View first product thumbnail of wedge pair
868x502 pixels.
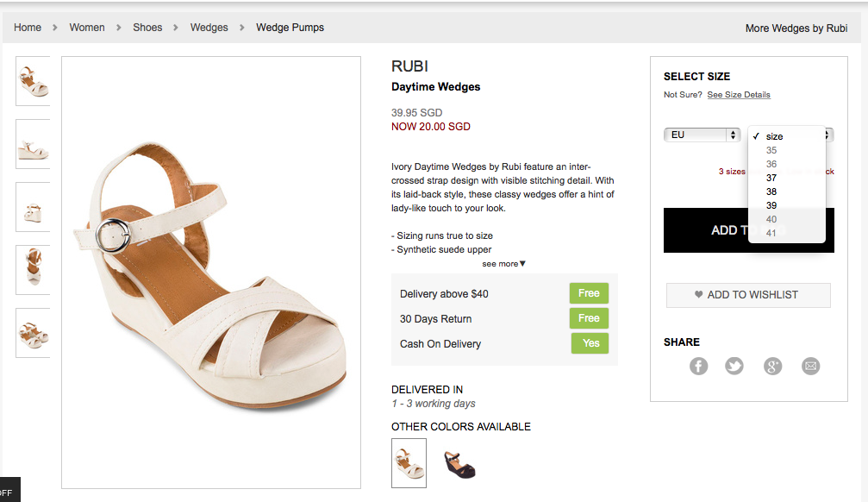(x=34, y=81)
